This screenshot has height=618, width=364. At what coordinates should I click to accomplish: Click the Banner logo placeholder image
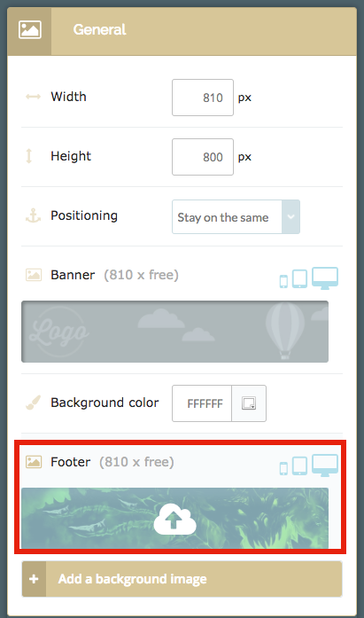[x=174, y=332]
